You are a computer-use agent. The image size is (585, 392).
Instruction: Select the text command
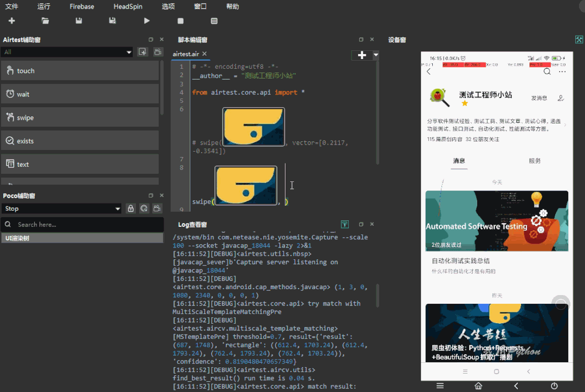[80, 164]
